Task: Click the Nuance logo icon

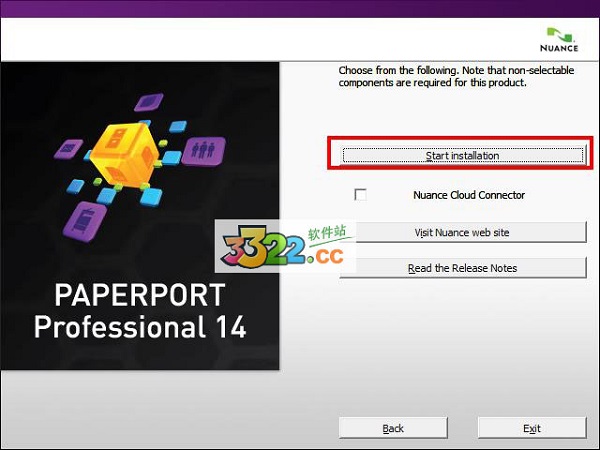Action: 559,39
